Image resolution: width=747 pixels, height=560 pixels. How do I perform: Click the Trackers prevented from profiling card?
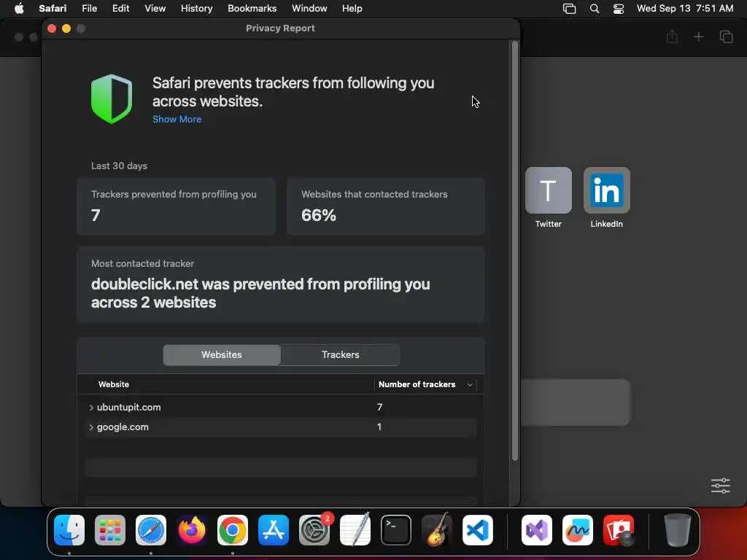pos(177,206)
